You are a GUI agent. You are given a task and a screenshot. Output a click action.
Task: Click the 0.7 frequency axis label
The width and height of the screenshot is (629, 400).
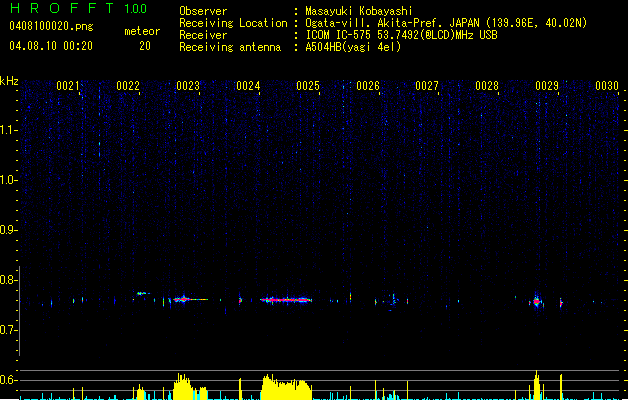coord(8,330)
